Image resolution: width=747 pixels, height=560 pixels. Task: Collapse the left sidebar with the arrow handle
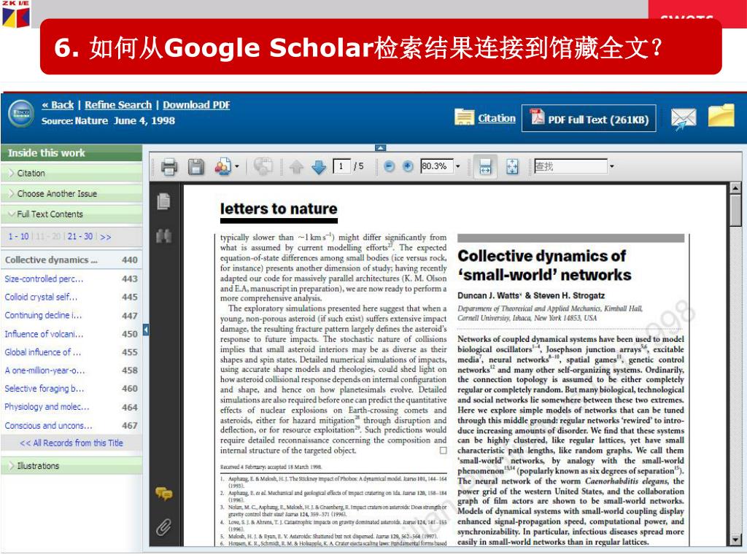146,330
